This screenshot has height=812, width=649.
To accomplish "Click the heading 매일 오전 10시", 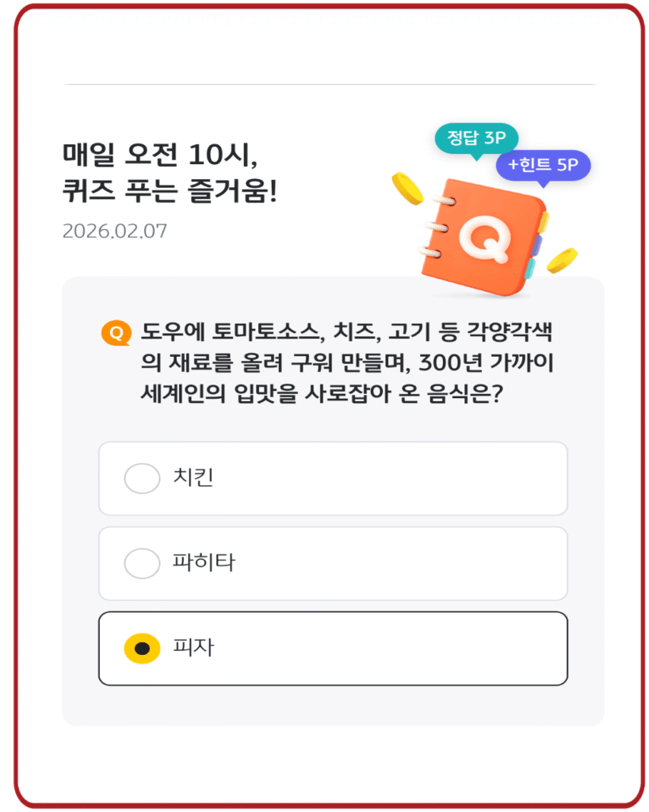I will pos(161,155).
